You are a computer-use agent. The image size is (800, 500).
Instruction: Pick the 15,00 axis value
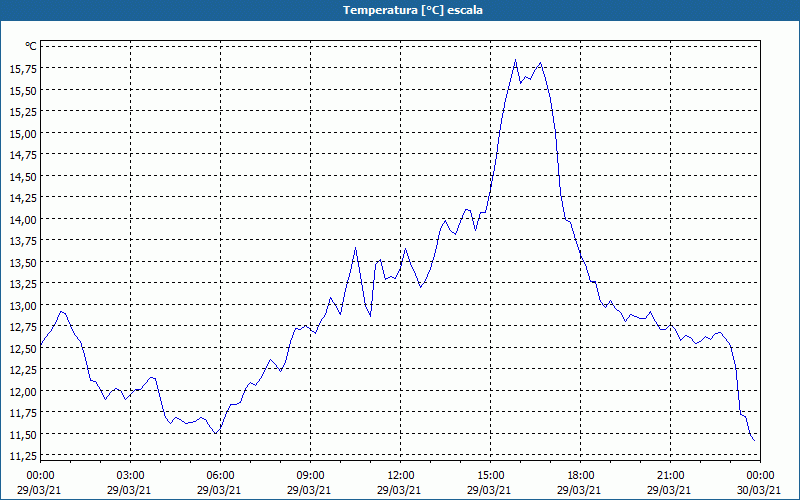point(23,133)
